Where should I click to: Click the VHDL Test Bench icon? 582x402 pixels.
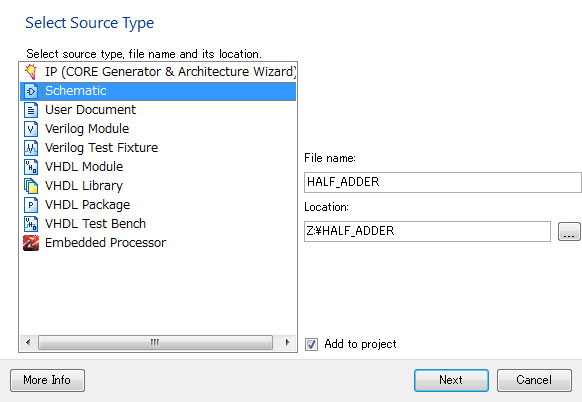31,224
